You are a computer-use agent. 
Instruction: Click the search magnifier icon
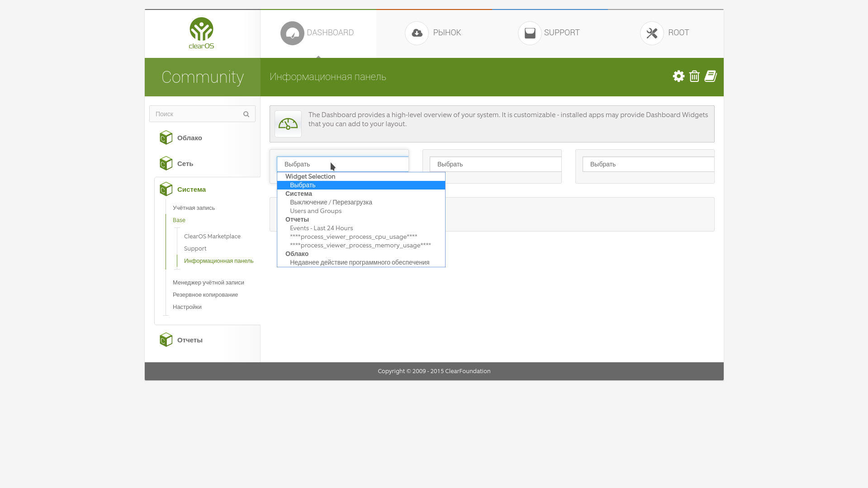click(x=246, y=114)
